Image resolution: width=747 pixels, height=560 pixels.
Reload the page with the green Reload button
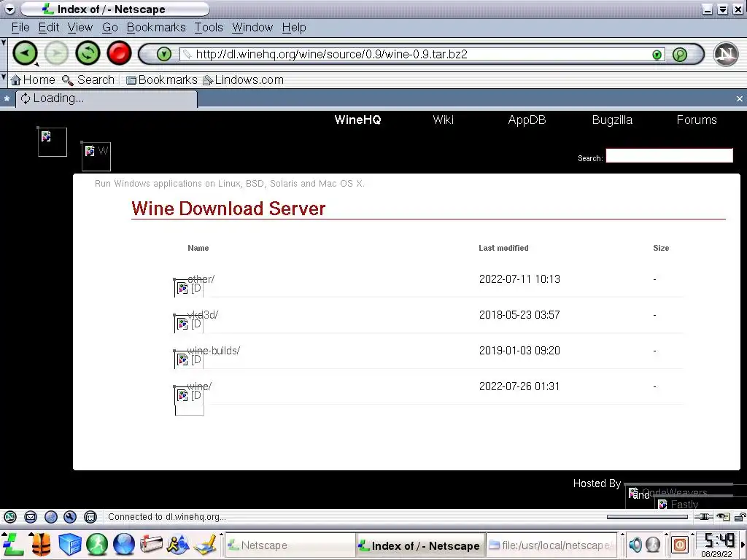(88, 52)
